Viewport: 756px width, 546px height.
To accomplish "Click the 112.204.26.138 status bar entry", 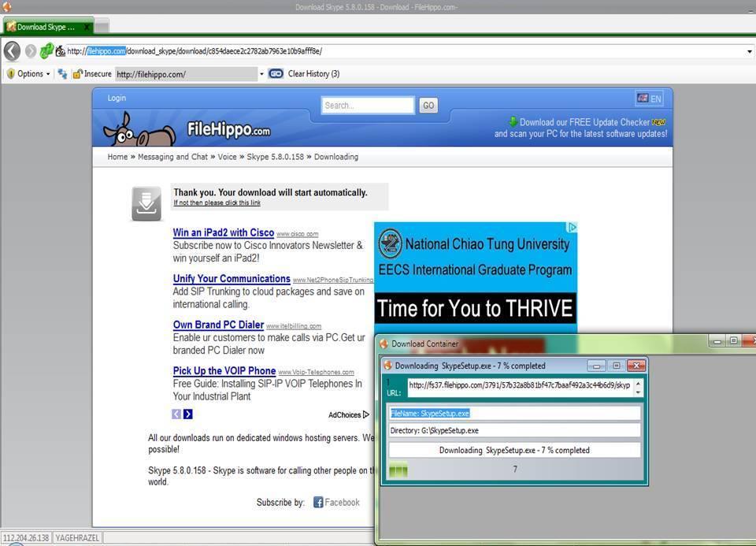I will click(26, 538).
